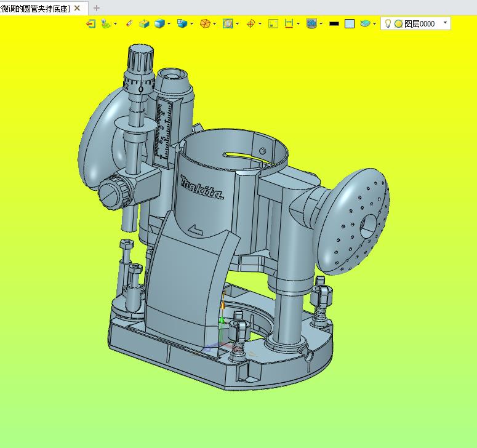Click the exit/return icon in toolbar
The image size is (477, 448).
[90, 24]
